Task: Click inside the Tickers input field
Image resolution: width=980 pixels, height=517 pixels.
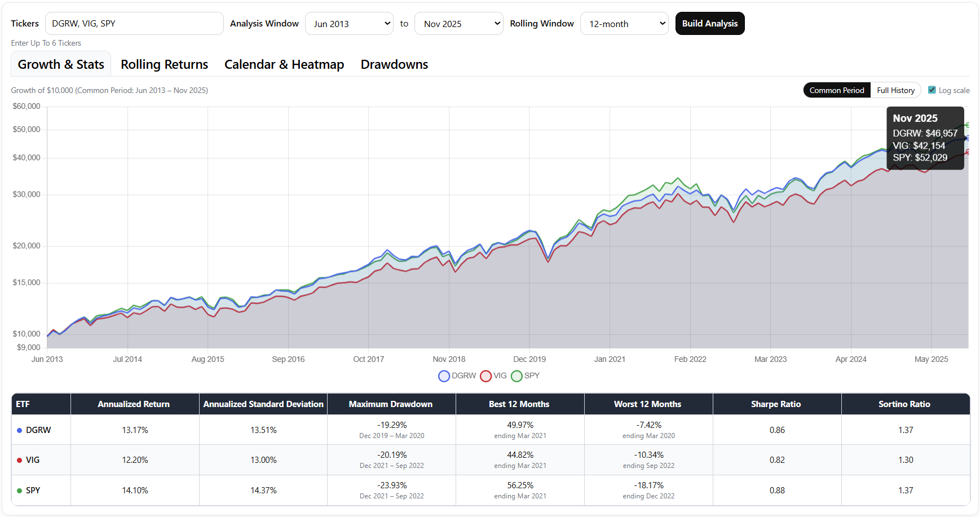Action: coord(134,23)
